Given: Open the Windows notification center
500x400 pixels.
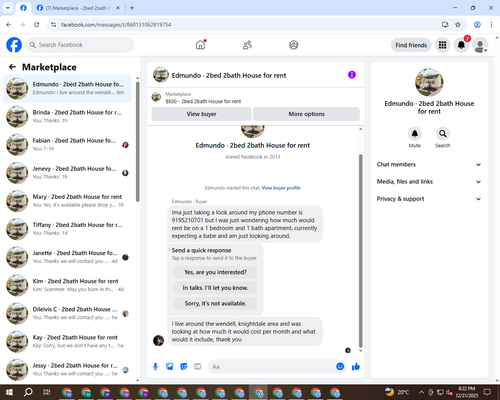Looking at the screenshot, I should point(487,392).
